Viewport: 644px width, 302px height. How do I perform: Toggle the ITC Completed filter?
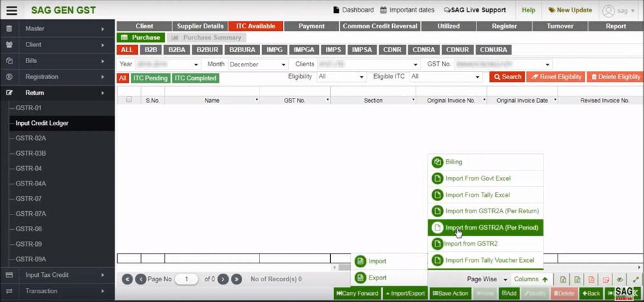196,78
